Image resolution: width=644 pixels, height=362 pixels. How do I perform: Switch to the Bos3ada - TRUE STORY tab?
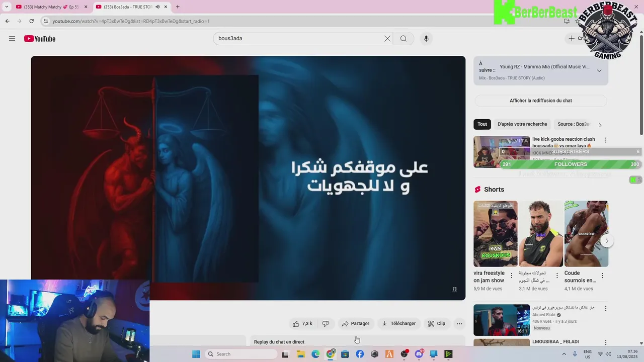tap(128, 7)
